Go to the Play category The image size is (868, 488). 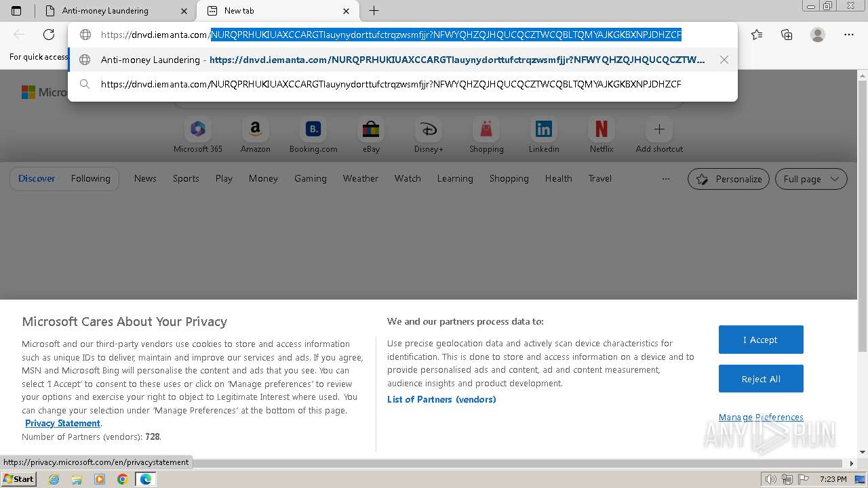[x=224, y=178]
